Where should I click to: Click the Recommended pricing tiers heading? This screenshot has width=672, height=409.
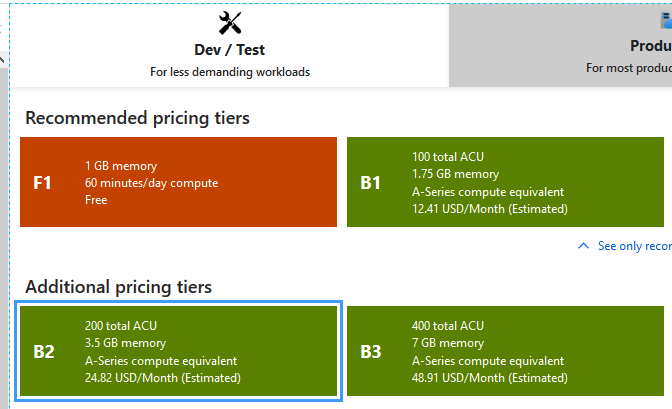137,118
